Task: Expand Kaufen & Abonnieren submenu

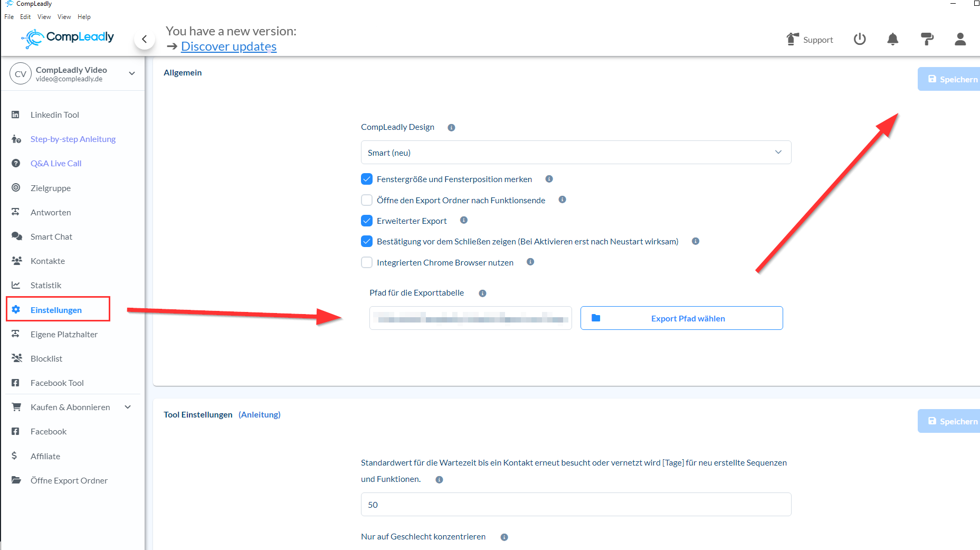Action: [x=128, y=407]
